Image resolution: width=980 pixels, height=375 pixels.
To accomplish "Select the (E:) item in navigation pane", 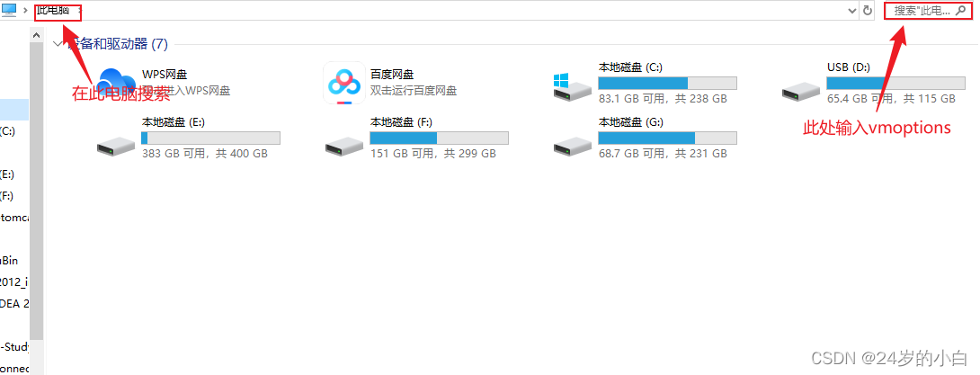I will coord(7,174).
